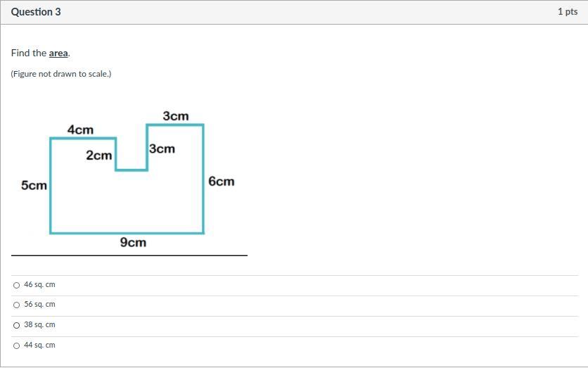Click the "56 sq. cm" answer text
This screenshot has width=588, height=368.
(39, 305)
